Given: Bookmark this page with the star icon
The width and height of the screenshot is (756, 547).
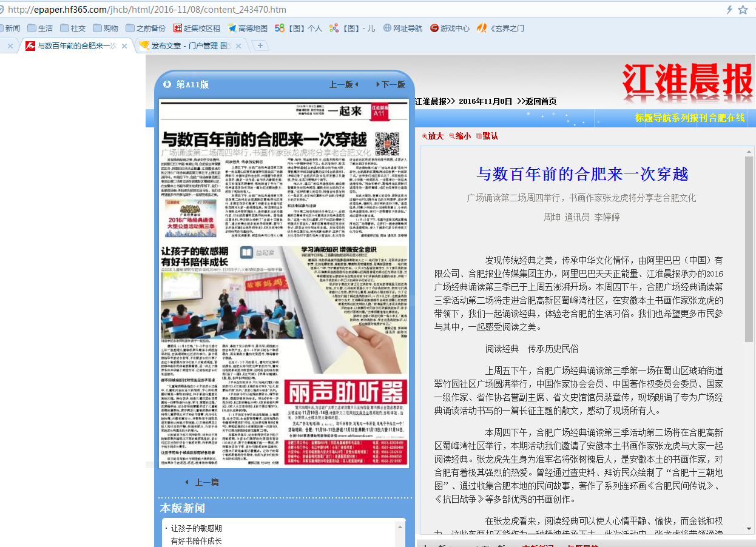Looking at the screenshot, I should click(x=743, y=10).
